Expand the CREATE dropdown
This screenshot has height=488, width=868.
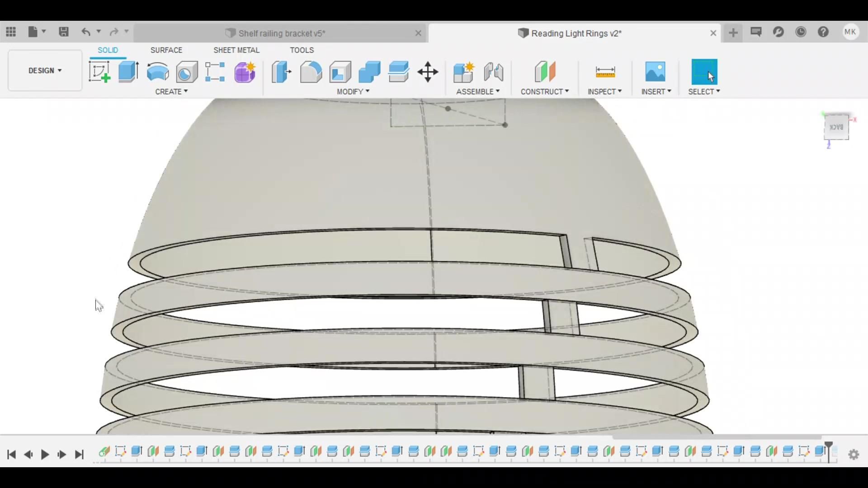click(171, 91)
